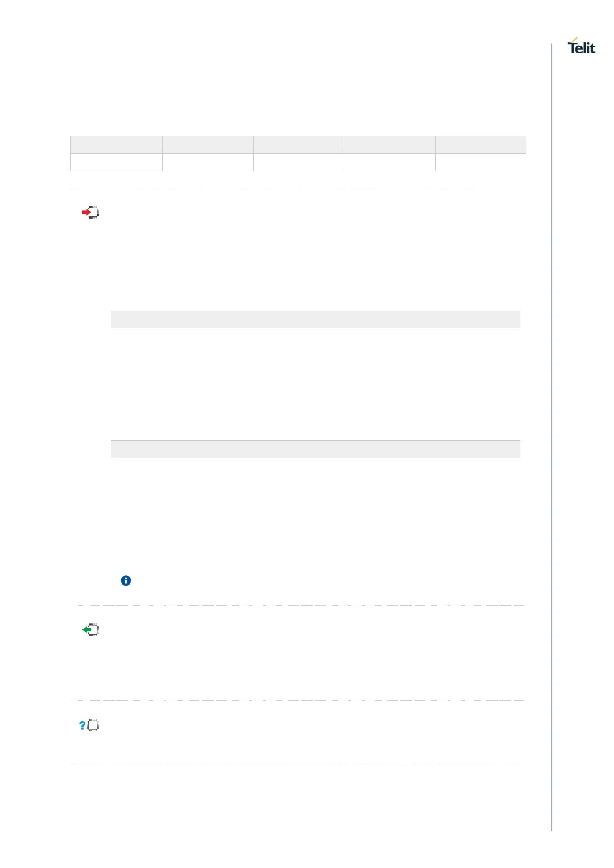Click the last white cell in top table
614x868 pixels.
tap(480, 162)
